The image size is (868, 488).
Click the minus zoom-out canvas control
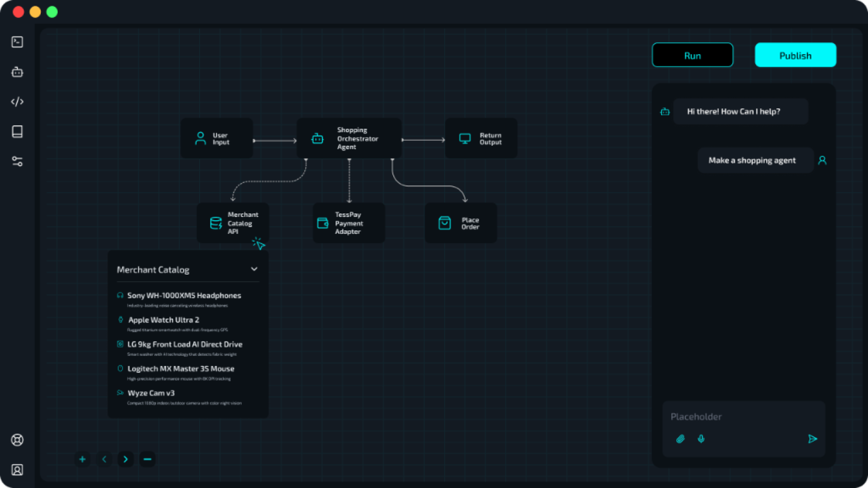point(147,459)
